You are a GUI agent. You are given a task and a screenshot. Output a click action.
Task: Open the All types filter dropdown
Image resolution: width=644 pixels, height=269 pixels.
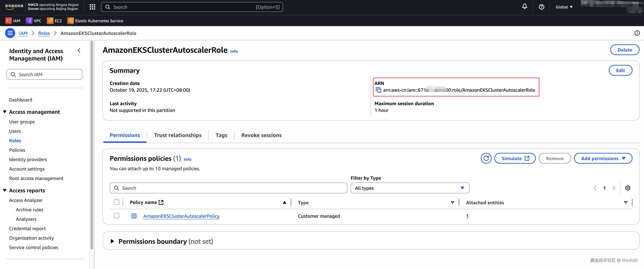[x=410, y=188]
